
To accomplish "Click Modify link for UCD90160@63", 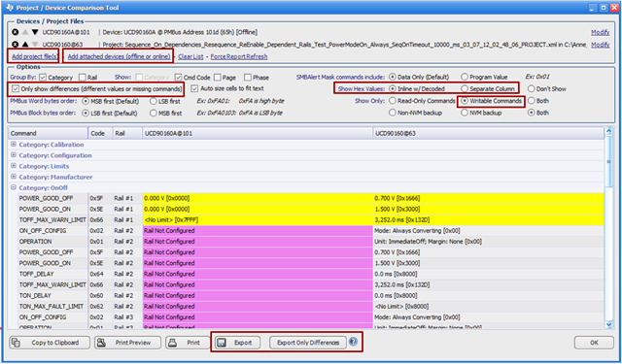I will 601,45.
